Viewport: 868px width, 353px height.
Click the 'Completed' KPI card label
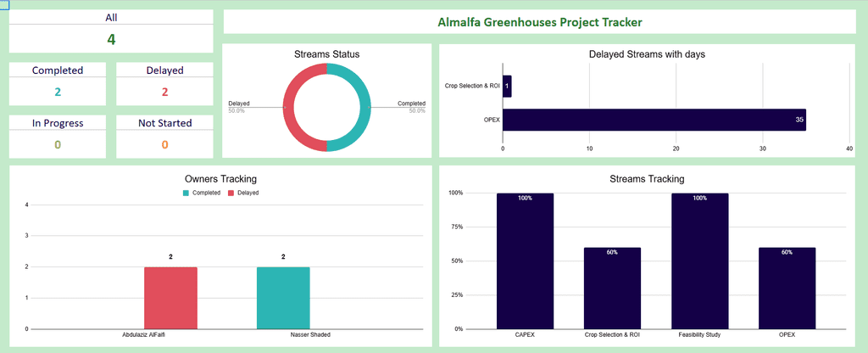pos(58,70)
